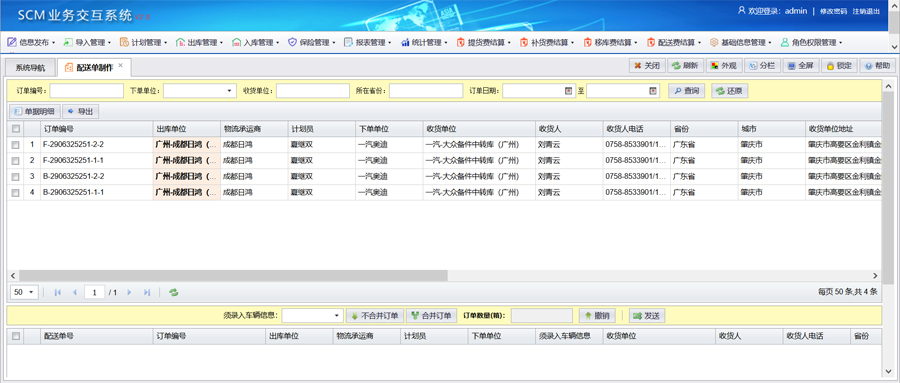Check the row for B-2906325251-2-2
The width and height of the screenshot is (900, 383).
pos(15,177)
